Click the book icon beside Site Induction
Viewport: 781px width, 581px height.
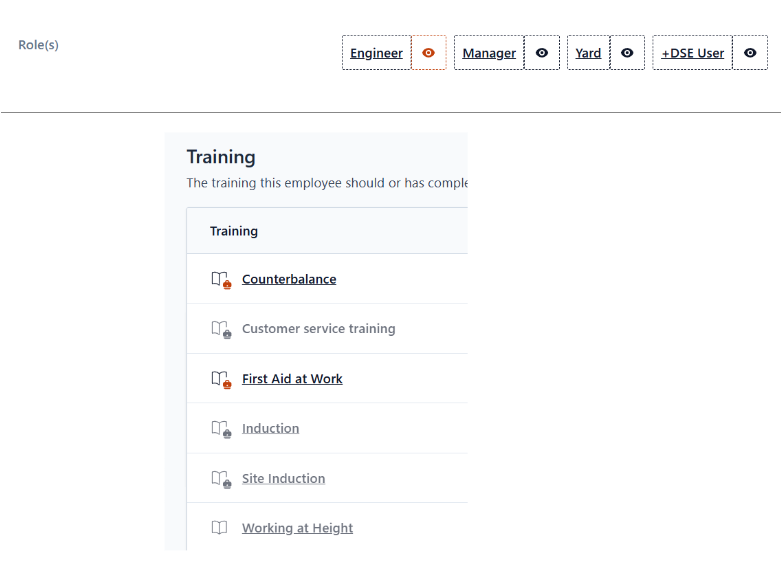tap(221, 479)
